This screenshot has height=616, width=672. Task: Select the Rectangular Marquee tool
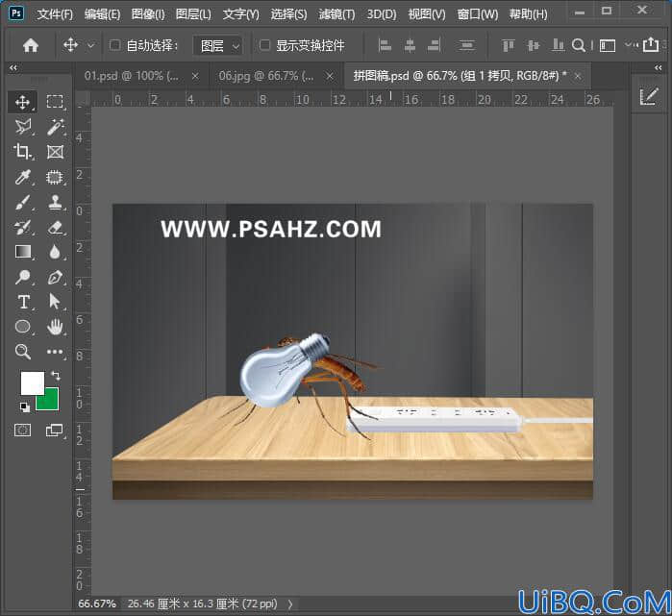55,102
